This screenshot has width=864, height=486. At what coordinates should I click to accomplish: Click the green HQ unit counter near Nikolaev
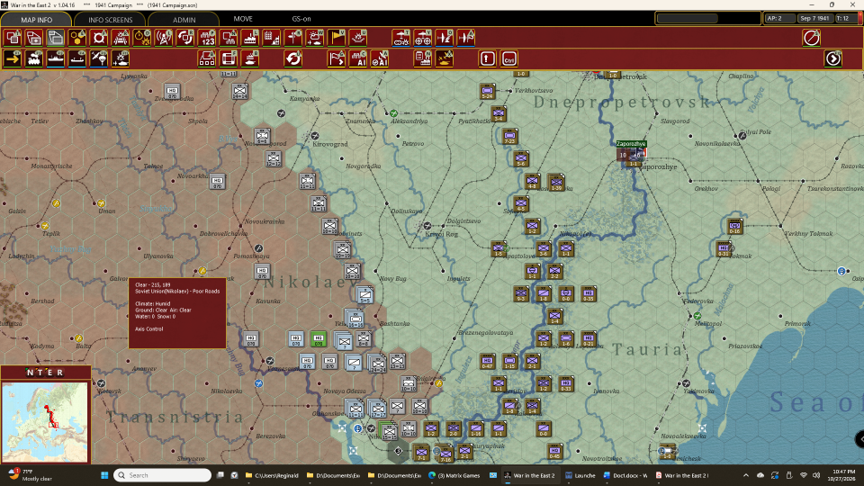(x=318, y=338)
